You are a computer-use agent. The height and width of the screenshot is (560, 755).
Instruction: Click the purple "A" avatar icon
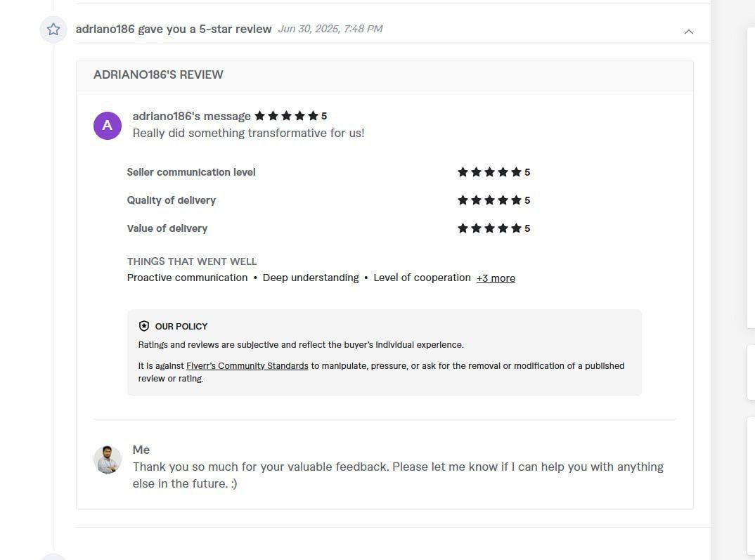coord(108,125)
